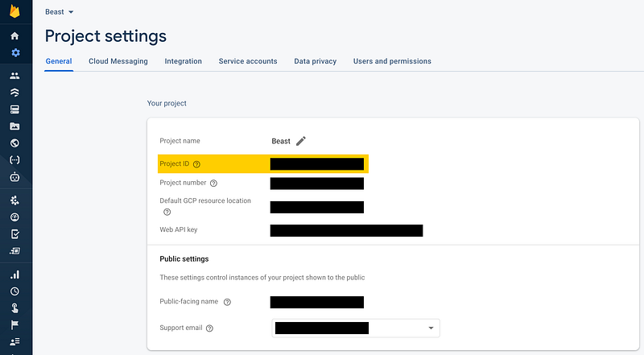
Task: Open Machine Learning robot icon
Action: (14, 176)
